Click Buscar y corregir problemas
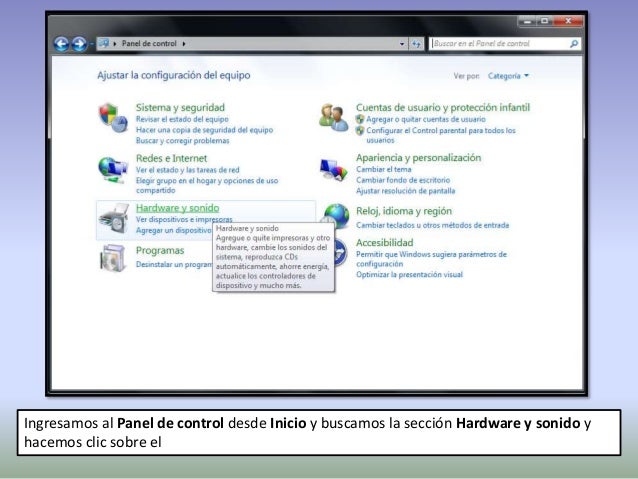 tap(183, 140)
